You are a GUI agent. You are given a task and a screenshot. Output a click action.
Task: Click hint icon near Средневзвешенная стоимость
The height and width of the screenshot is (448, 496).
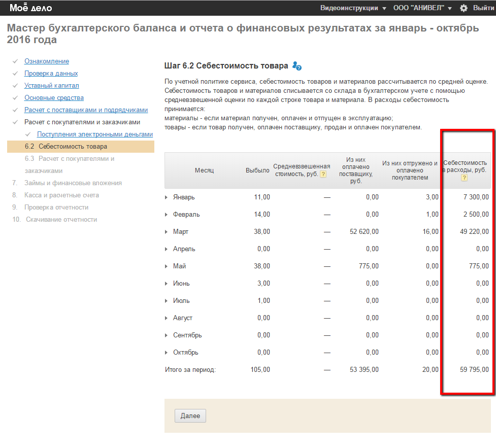(323, 174)
